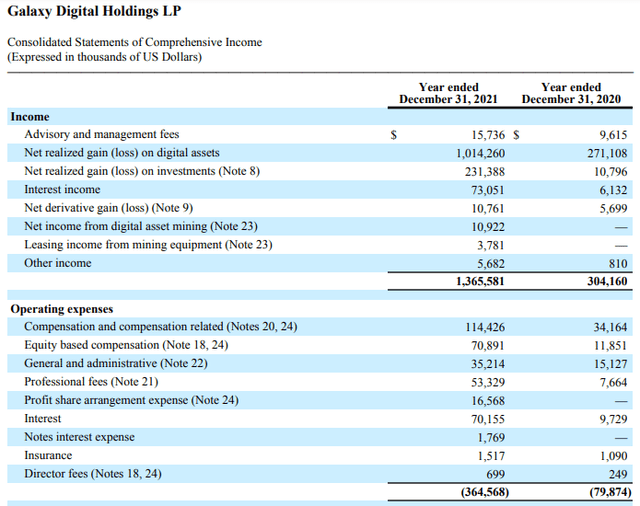Image resolution: width=640 pixels, height=506 pixels.
Task: Click the Advisory and management fees row label
Action: point(101,134)
